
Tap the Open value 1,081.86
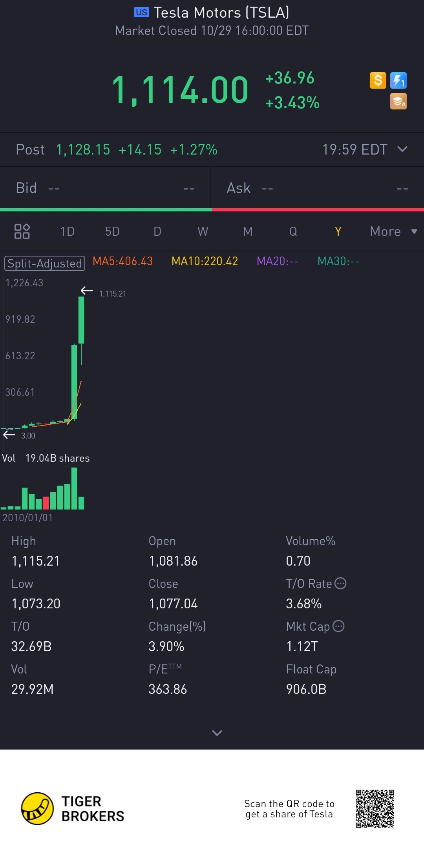pos(173,561)
